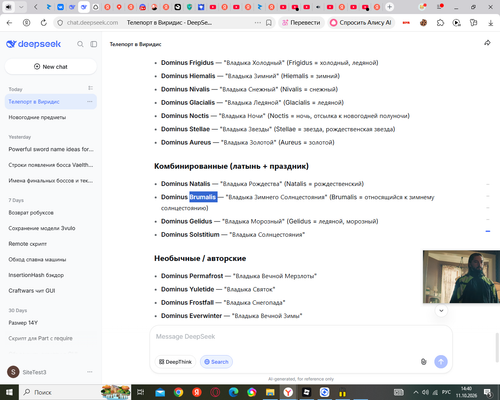Open Mail app from the taskbar

coord(160,392)
